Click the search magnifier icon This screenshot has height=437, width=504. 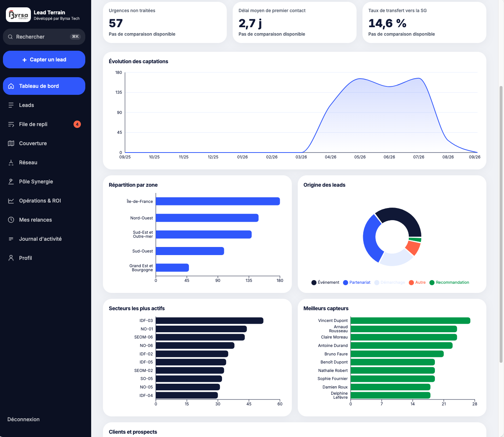10,37
